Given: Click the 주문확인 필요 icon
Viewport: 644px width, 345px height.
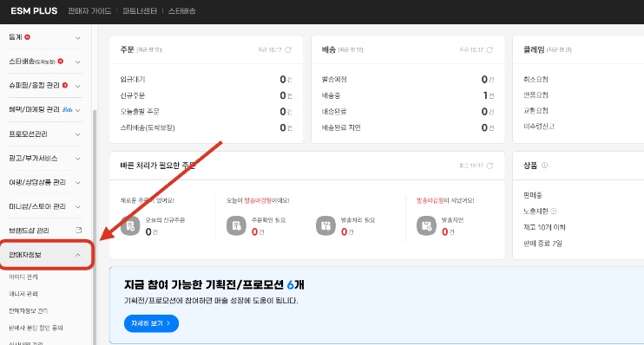Looking at the screenshot, I should pos(236,226).
